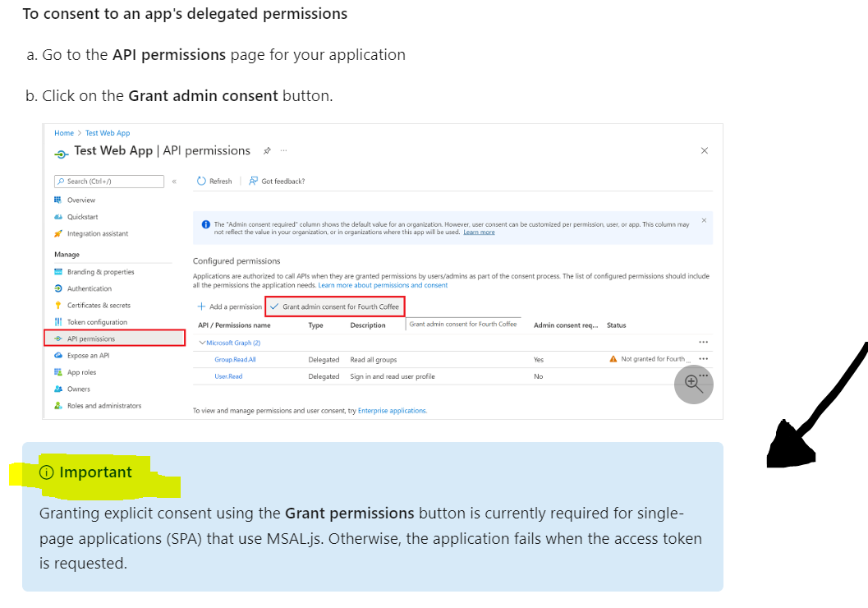Click the Test Web App logo icon by the title
The image size is (868, 608).
(62, 154)
